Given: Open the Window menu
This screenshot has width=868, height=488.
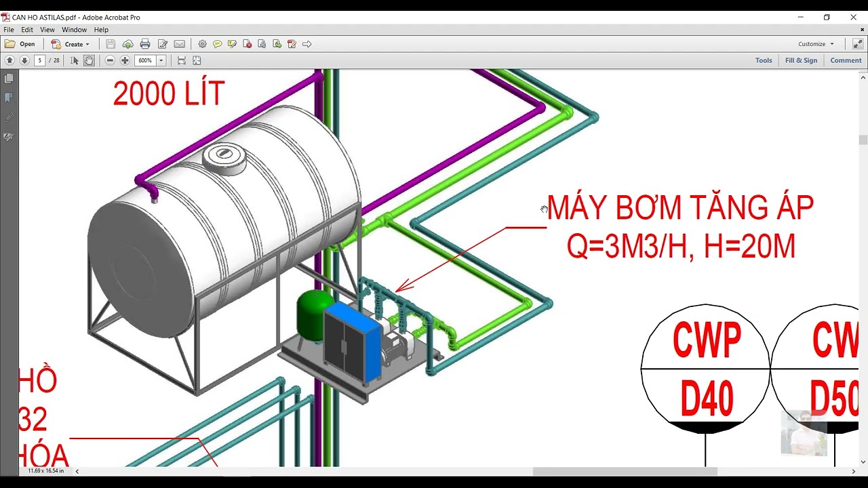Looking at the screenshot, I should point(74,30).
